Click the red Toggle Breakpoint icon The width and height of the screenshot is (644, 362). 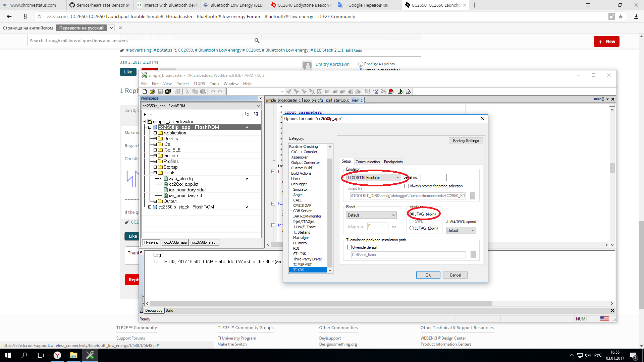click(391, 92)
